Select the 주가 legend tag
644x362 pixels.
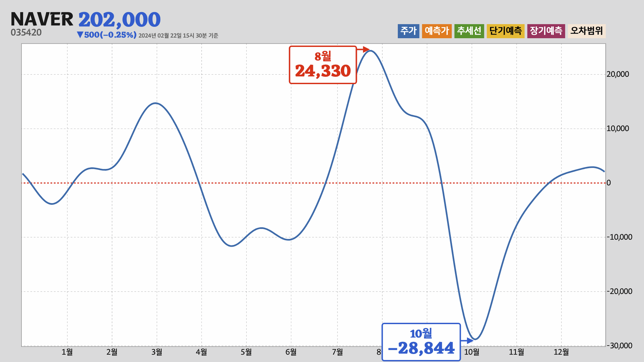[409, 31]
